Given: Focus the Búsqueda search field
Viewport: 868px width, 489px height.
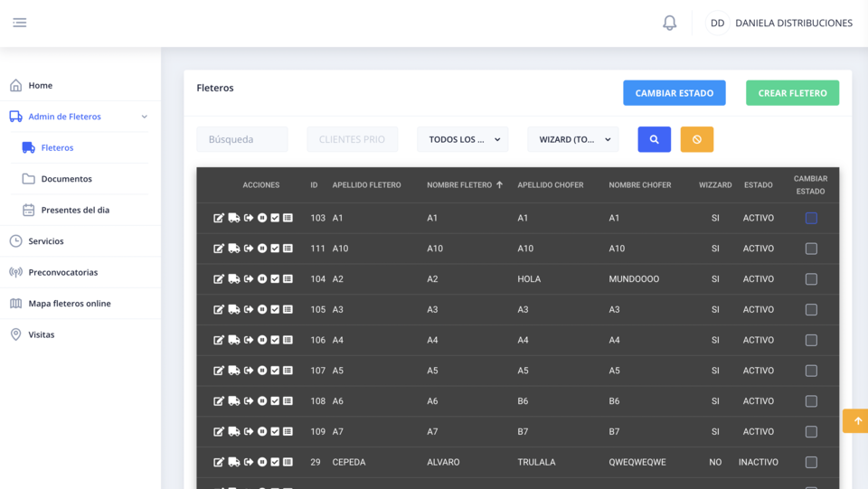Looking at the screenshot, I should 242,139.
